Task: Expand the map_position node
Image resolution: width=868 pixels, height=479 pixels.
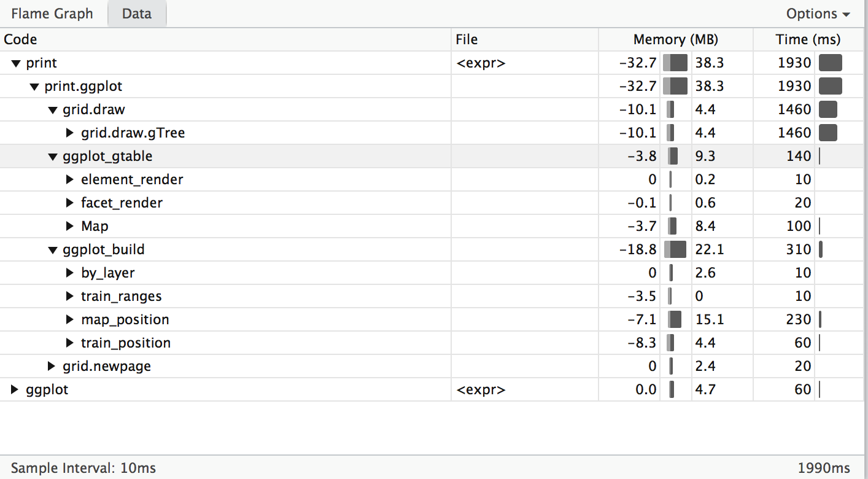Action: [70, 319]
